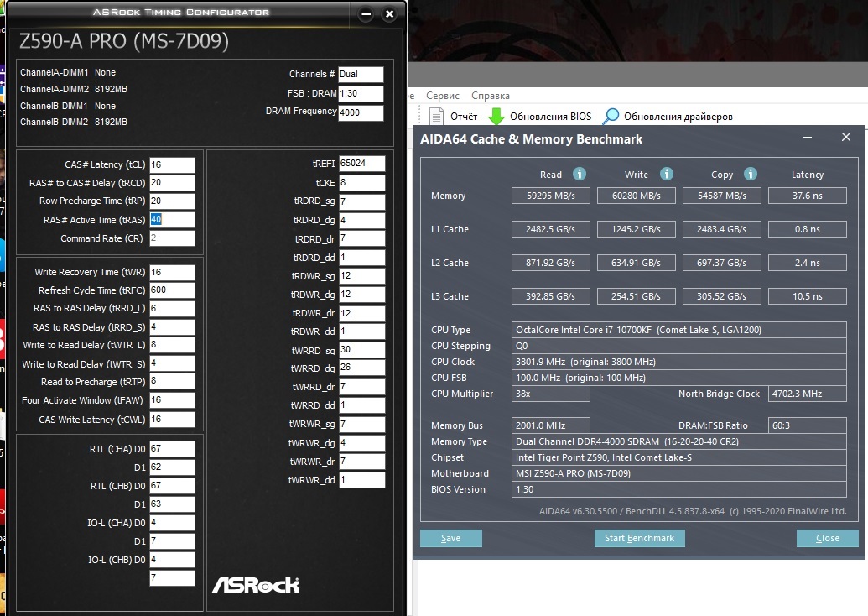Open the Сервис menu
The image size is (868, 616).
pos(442,96)
